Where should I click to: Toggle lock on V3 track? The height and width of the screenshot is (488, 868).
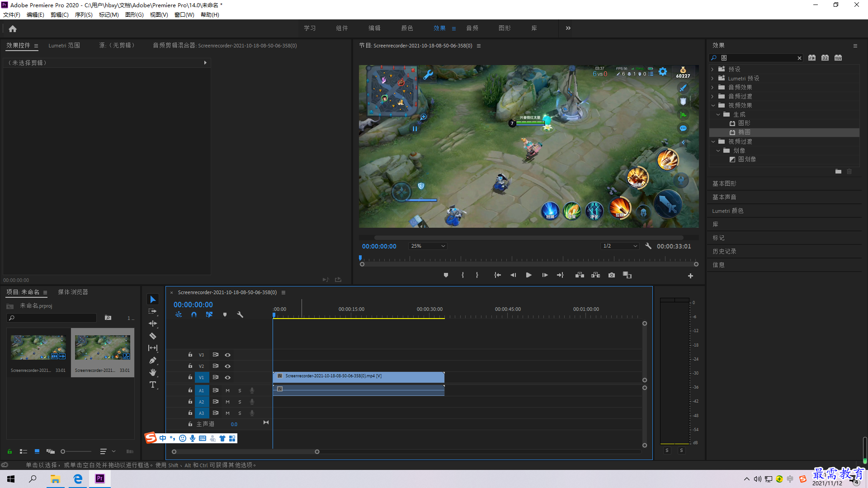190,355
